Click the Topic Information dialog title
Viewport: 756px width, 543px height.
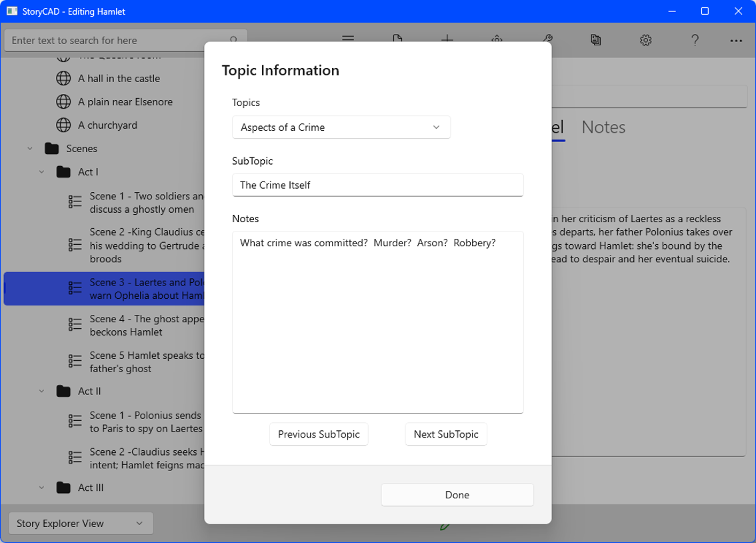click(281, 71)
